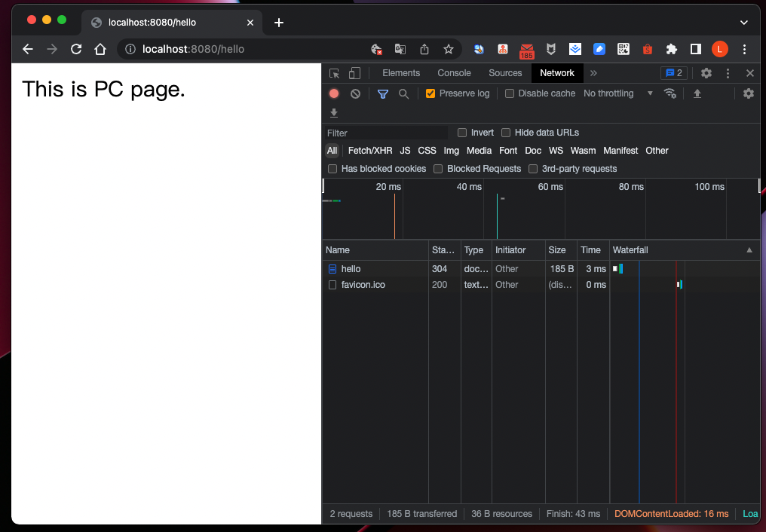Open network settings gear
The image size is (766, 532).
tap(748, 93)
